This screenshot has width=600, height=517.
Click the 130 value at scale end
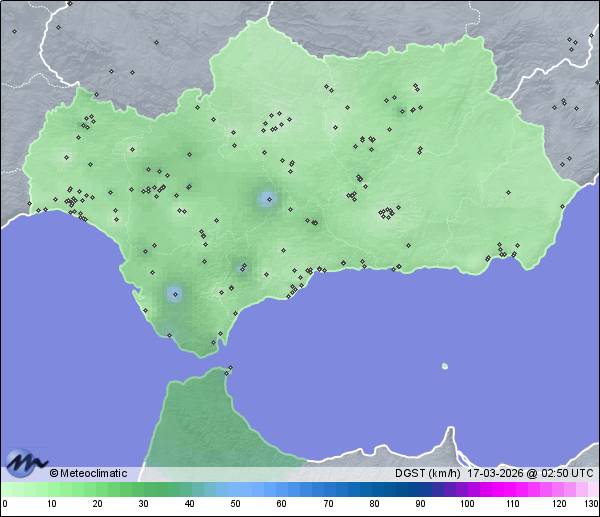(591, 503)
